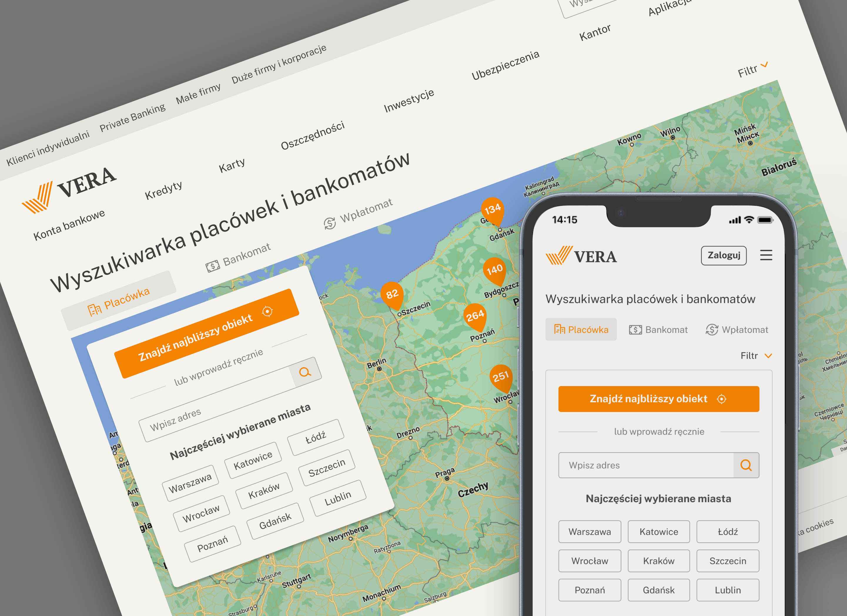Click the map pin labeled 251

pos(500,377)
